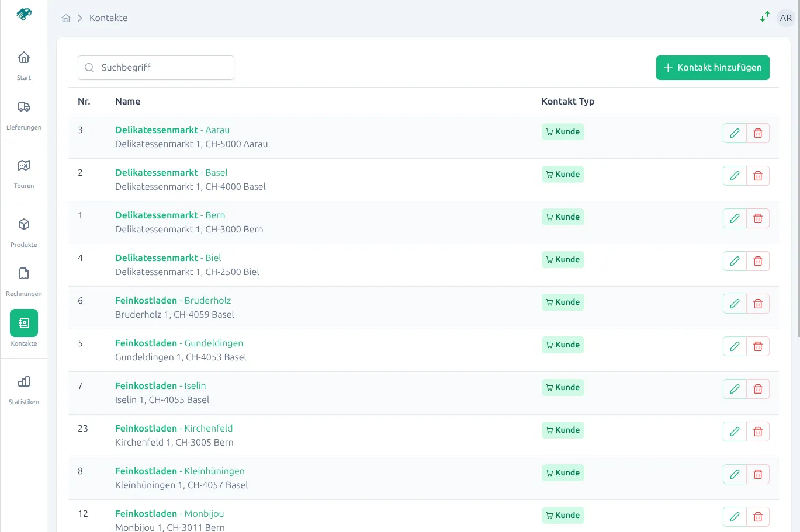
Task: Open the edit pencil for Feinkostladen Kirchenfeld
Action: tap(734, 431)
